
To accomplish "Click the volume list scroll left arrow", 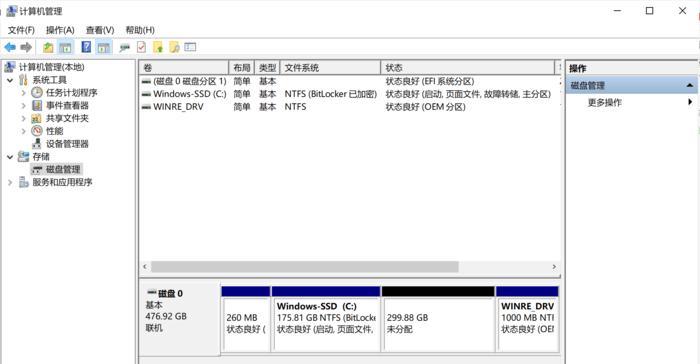I will [x=145, y=267].
